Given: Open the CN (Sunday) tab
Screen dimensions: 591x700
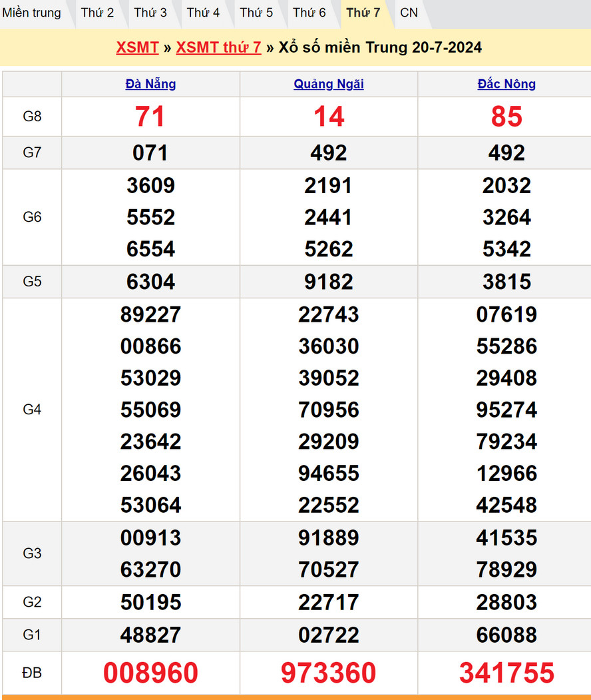Looking at the screenshot, I should click(409, 13).
